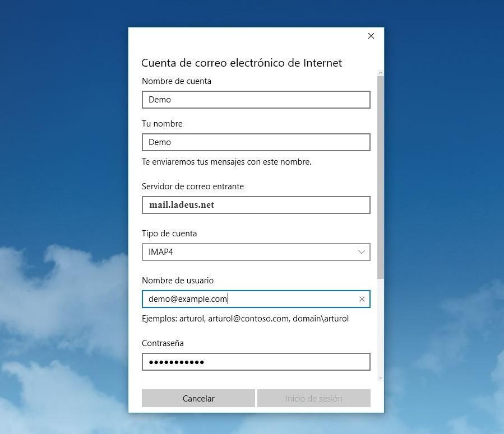The height and width of the screenshot is (434, 504).
Task: Clear the username field with the X icon
Action: tap(362, 299)
